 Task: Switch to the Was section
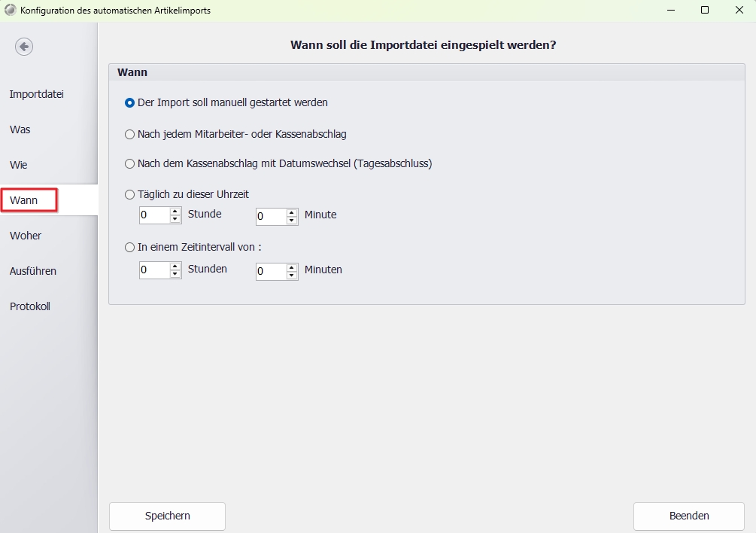(20, 129)
